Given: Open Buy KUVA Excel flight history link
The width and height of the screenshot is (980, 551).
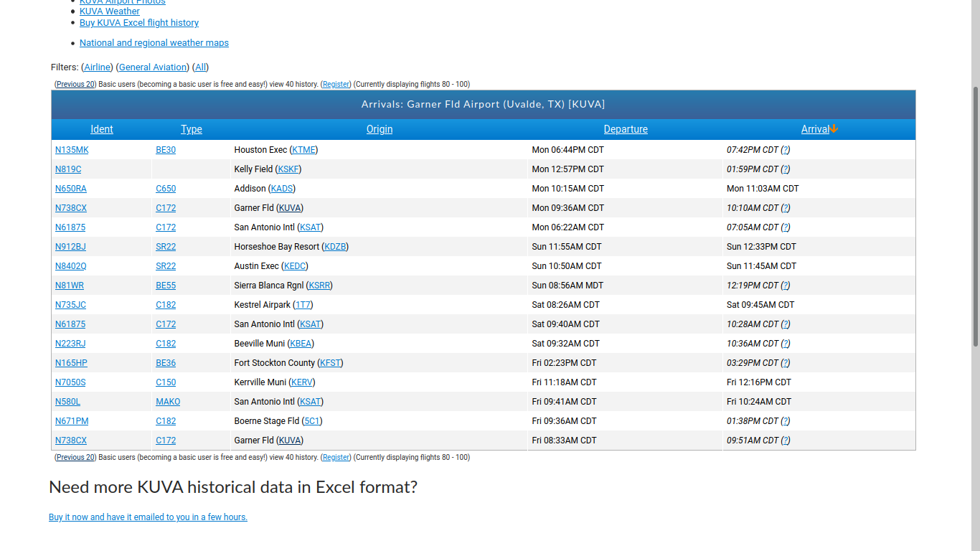Looking at the screenshot, I should pyautogui.click(x=139, y=23).
